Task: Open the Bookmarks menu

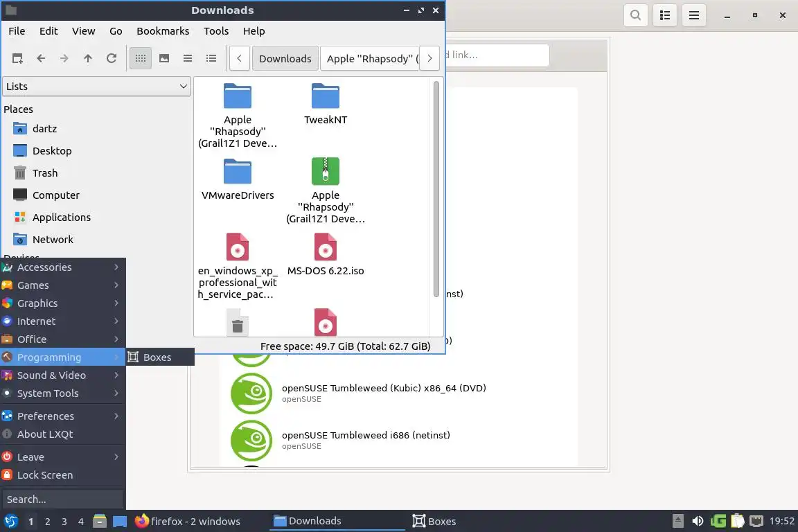Action: click(163, 31)
